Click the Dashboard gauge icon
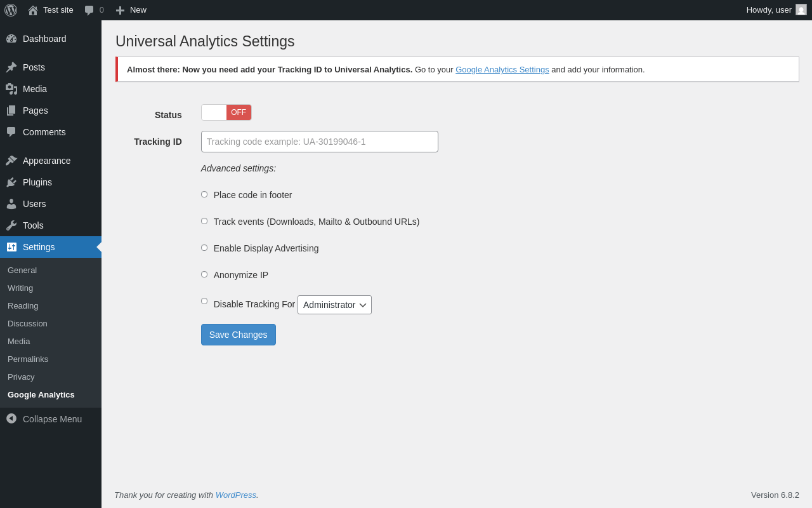The height and width of the screenshot is (508, 812). pyautogui.click(x=11, y=39)
